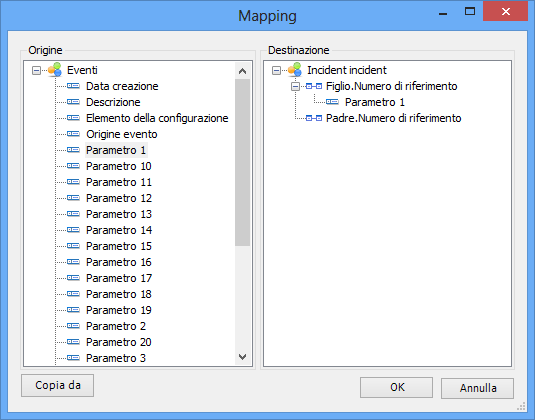Select Parametro 20 in the origin list
The width and height of the screenshot is (535, 420).
pyautogui.click(x=119, y=342)
